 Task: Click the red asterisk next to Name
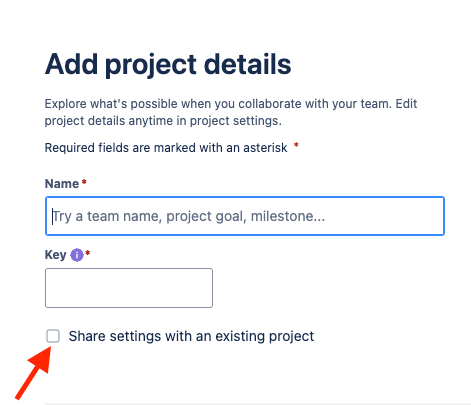(x=84, y=182)
